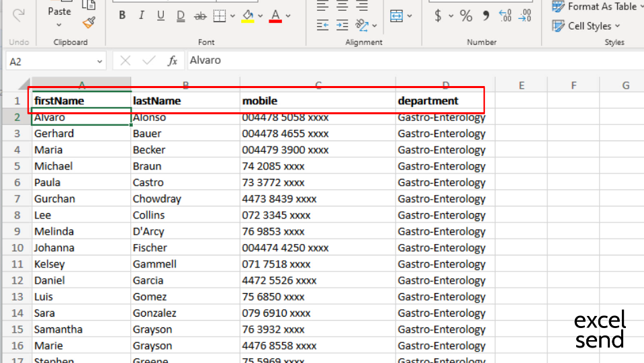Image resolution: width=644 pixels, height=363 pixels.
Task: Open Merge & Center dropdown arrow
Action: [410, 16]
